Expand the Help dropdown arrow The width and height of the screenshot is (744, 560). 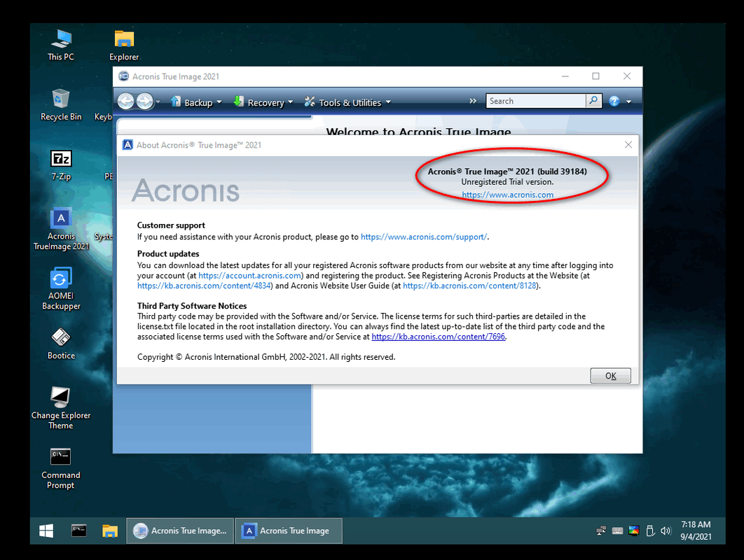[x=628, y=101]
